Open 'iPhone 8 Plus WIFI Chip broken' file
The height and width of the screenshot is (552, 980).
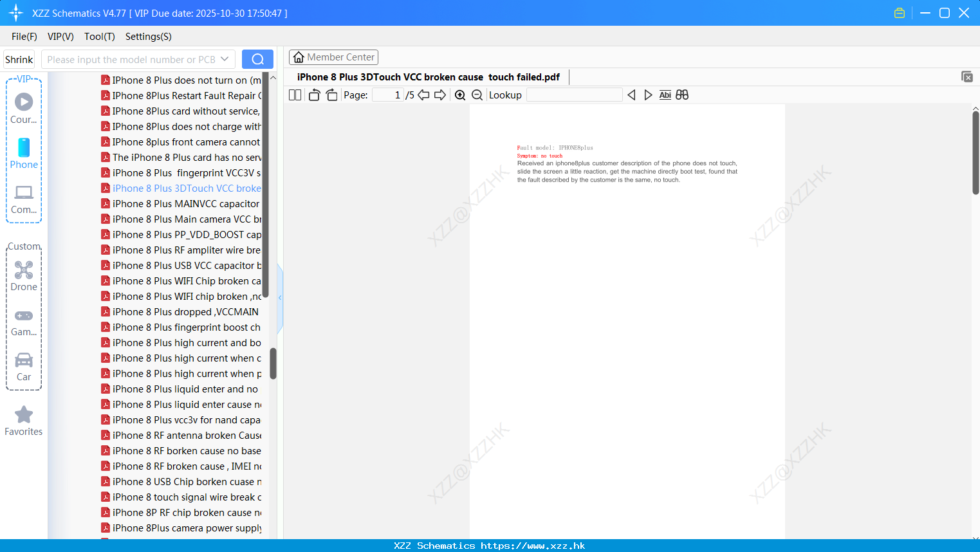[181, 281]
